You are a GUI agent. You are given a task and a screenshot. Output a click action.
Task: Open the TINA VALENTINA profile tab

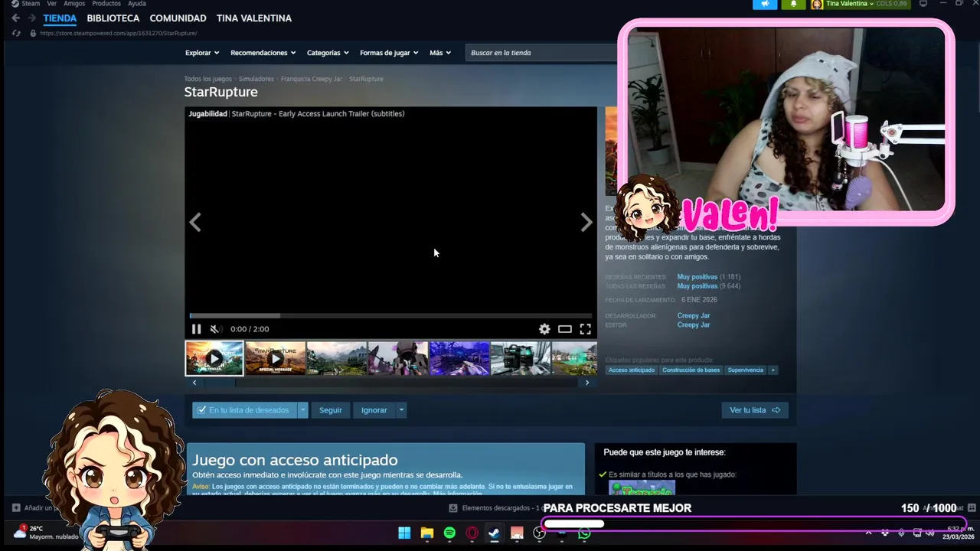(254, 18)
